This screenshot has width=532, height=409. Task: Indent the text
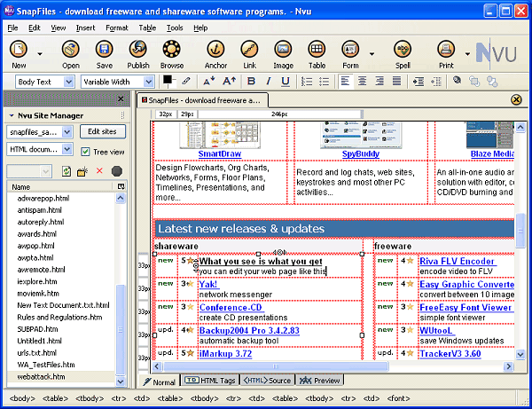pyautogui.click(x=419, y=81)
